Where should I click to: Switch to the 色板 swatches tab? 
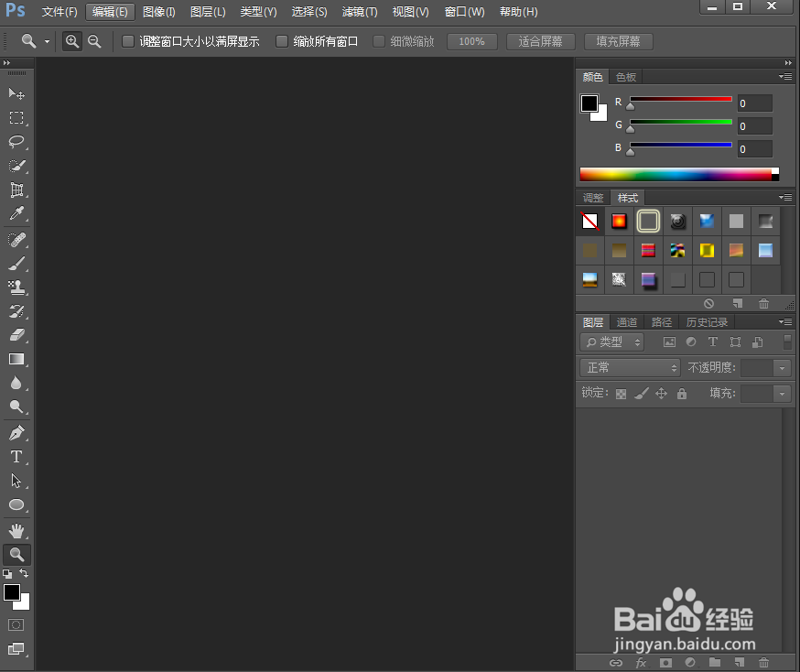(x=625, y=77)
